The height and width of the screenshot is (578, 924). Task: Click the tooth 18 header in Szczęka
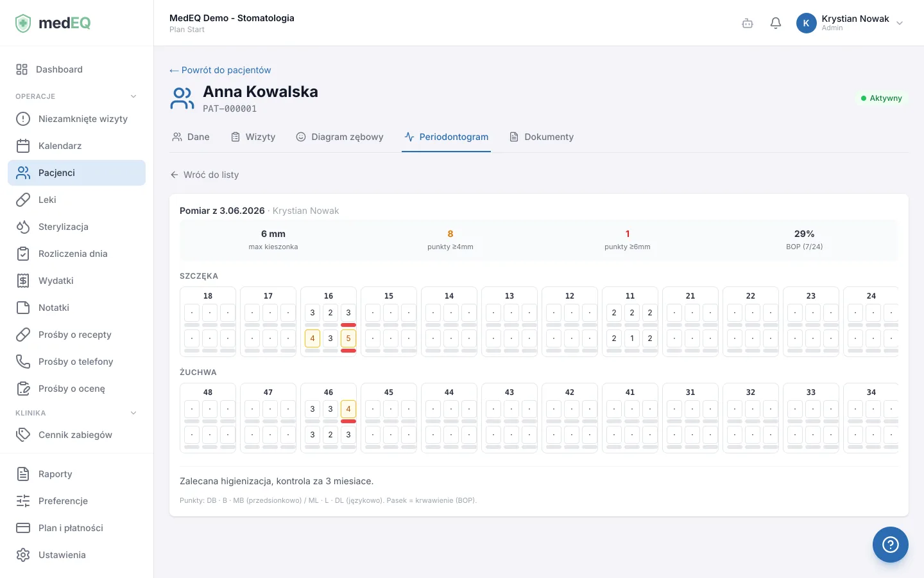[208, 296]
